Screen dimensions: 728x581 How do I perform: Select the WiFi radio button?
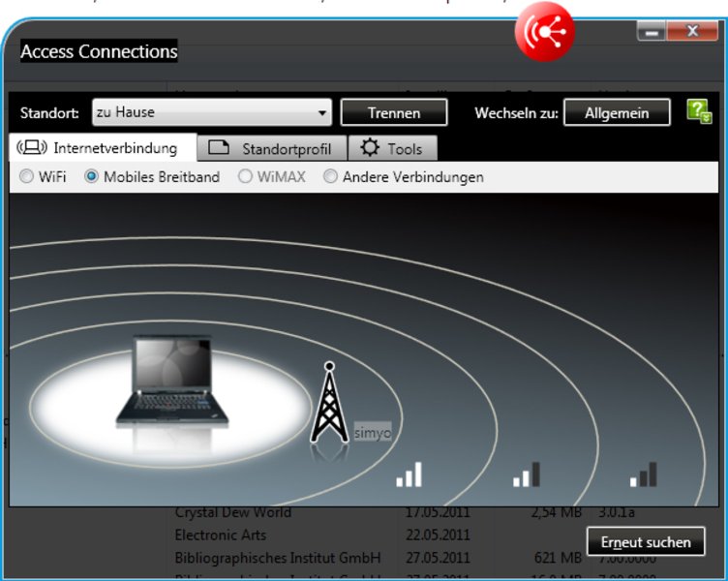point(26,176)
